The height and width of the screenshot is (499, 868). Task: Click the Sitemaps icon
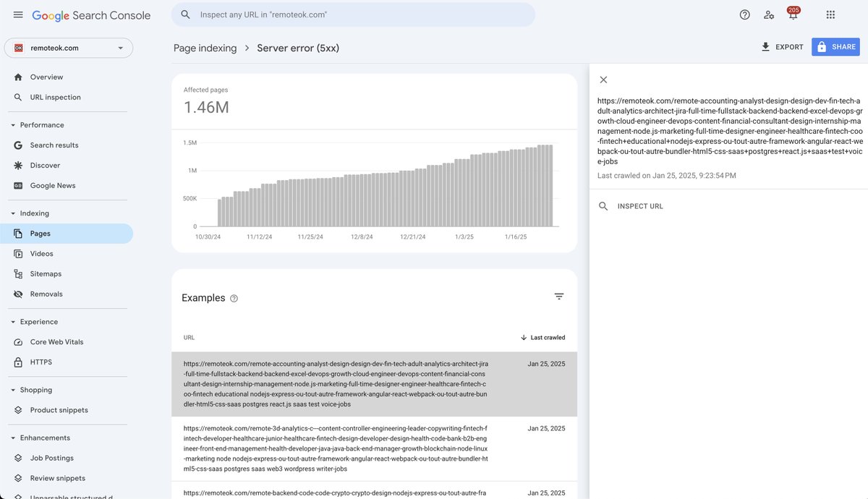[18, 274]
